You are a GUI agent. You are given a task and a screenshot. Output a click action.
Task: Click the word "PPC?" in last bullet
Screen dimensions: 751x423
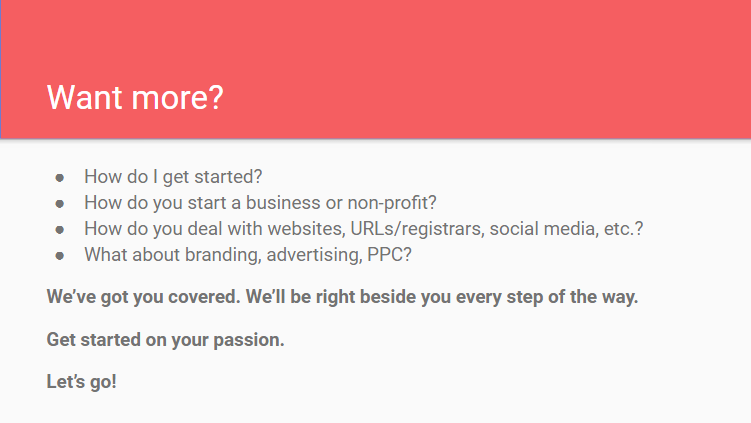(x=389, y=255)
